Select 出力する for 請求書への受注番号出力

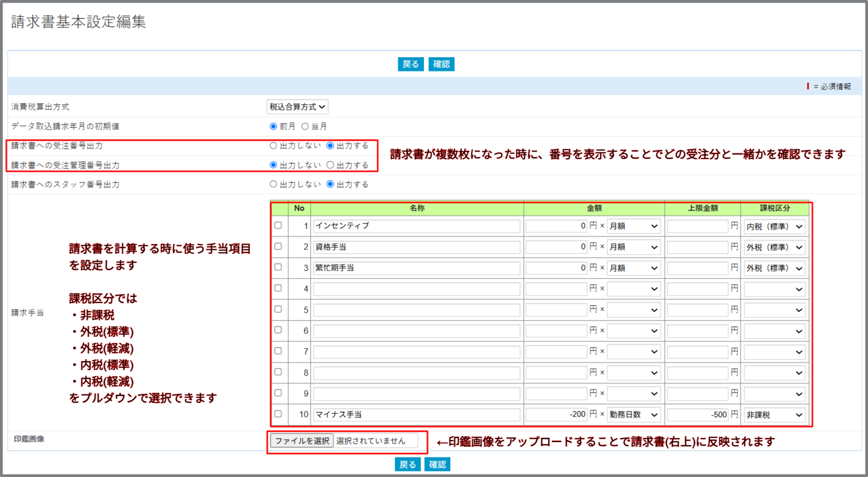click(x=330, y=146)
